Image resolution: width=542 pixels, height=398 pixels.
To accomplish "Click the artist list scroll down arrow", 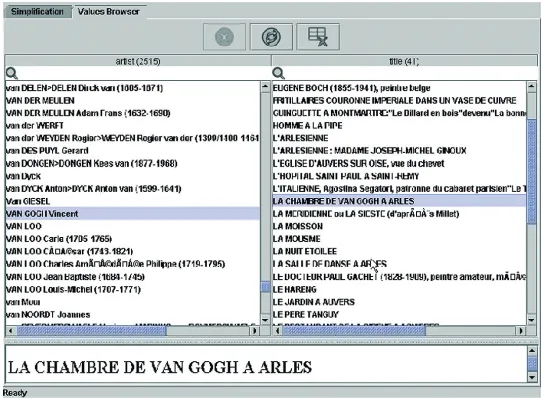I will (x=265, y=320).
